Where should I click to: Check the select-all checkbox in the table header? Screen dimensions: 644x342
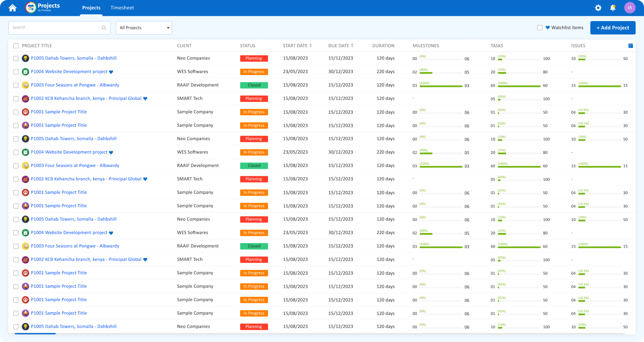16,46
